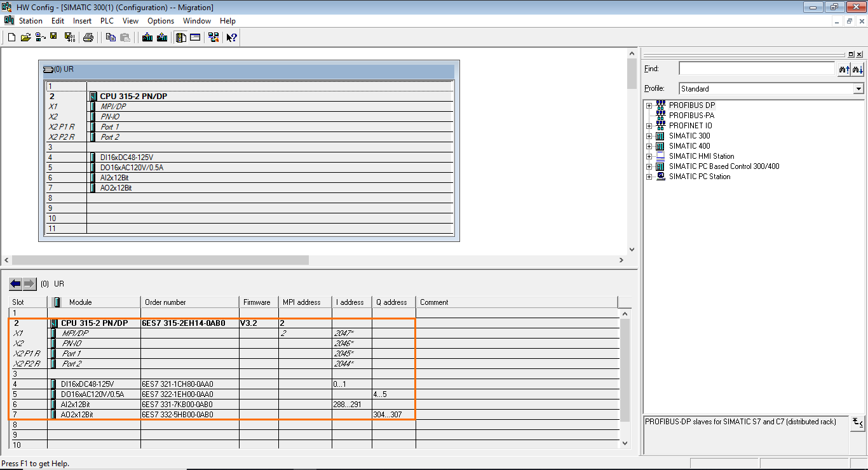Expand the SIMATIC 300 catalog entry
Image resolution: width=868 pixels, height=470 pixels.
point(649,135)
